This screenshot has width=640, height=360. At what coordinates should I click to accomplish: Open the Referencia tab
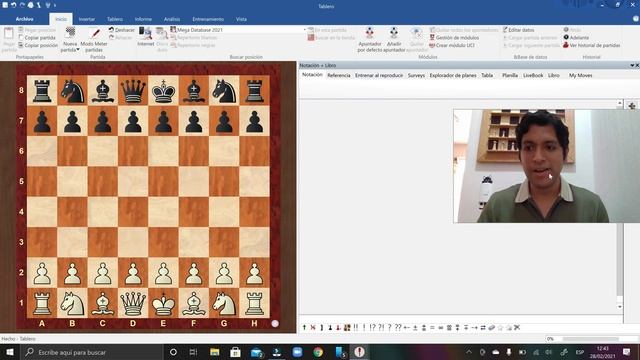point(339,76)
